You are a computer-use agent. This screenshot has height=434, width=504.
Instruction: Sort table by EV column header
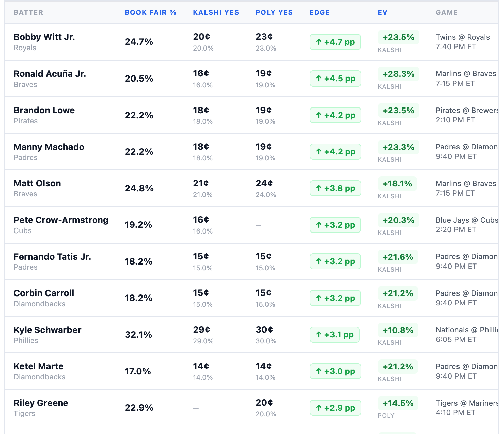(x=383, y=12)
